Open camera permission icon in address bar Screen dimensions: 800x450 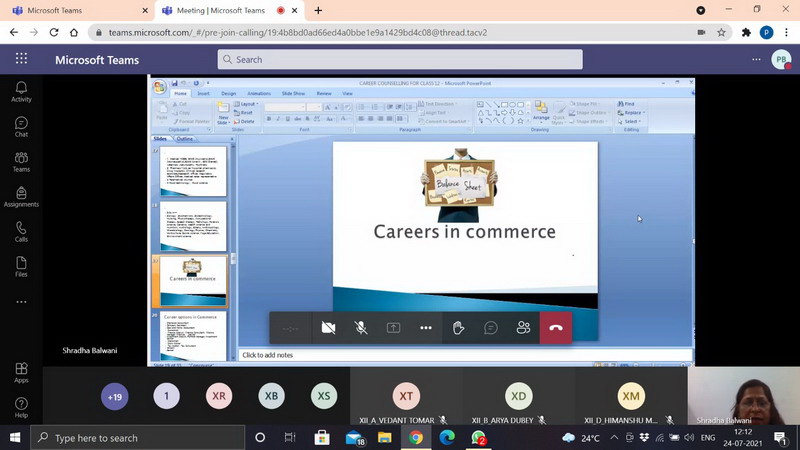point(702,32)
